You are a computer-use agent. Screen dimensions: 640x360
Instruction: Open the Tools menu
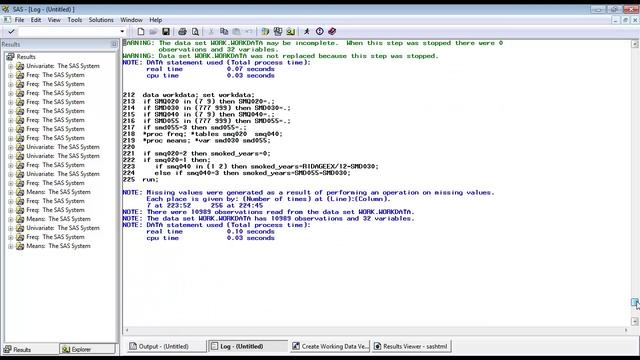click(75, 20)
